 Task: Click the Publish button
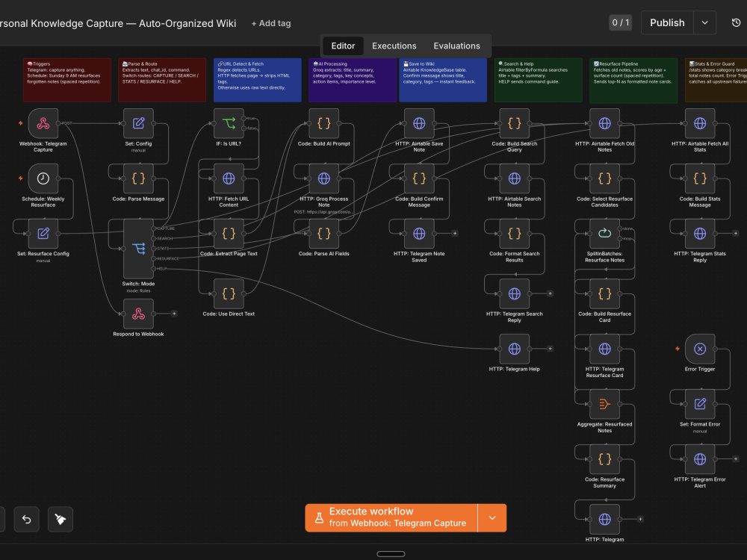(x=667, y=22)
